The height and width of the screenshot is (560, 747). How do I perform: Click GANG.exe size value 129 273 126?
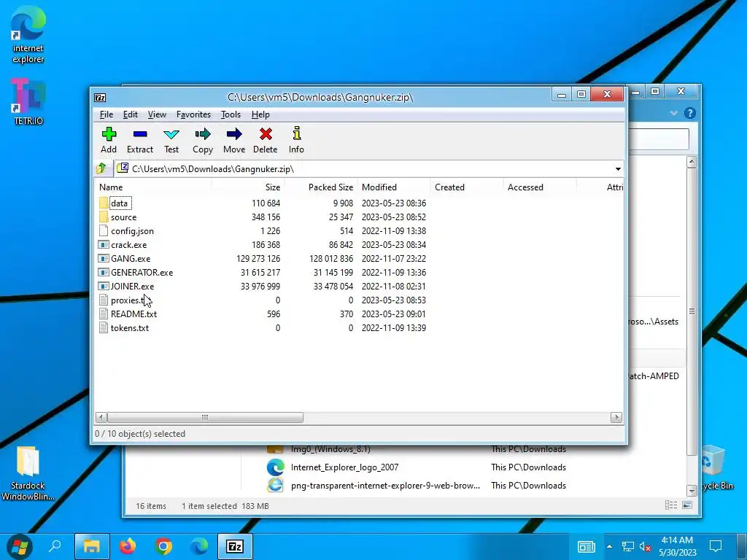click(x=258, y=259)
